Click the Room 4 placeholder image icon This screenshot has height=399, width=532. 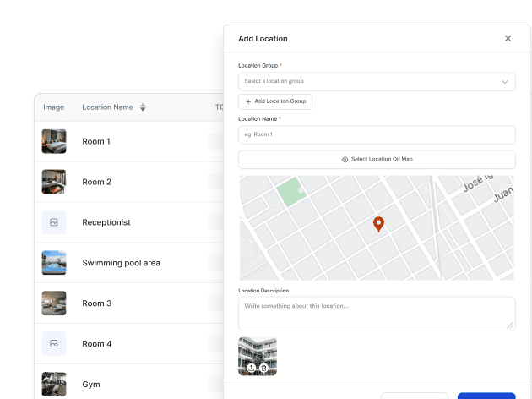point(54,344)
